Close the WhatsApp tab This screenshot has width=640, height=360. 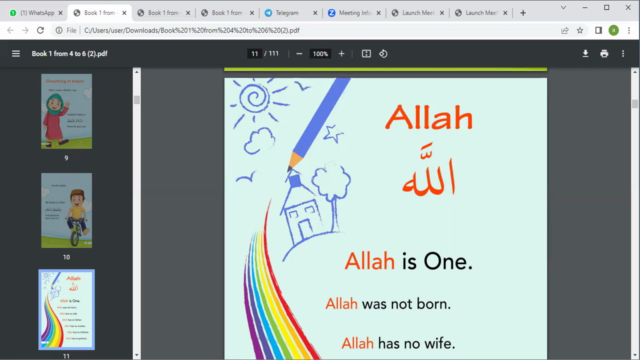point(60,13)
